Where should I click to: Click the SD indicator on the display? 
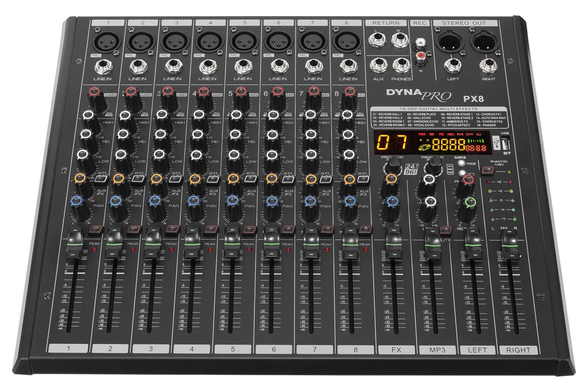click(x=432, y=134)
